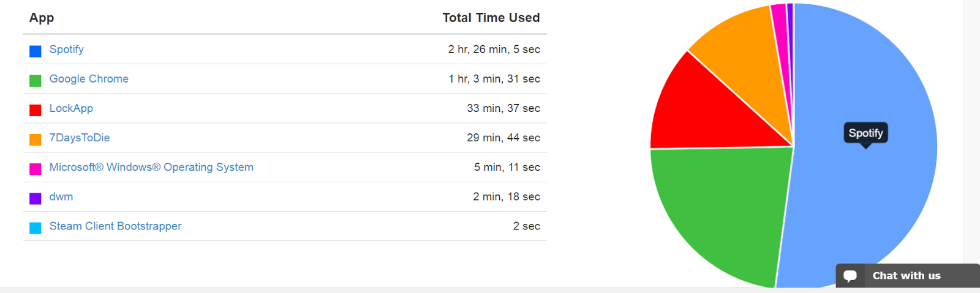Open the Steam Client Bootstrapper link

(x=115, y=226)
